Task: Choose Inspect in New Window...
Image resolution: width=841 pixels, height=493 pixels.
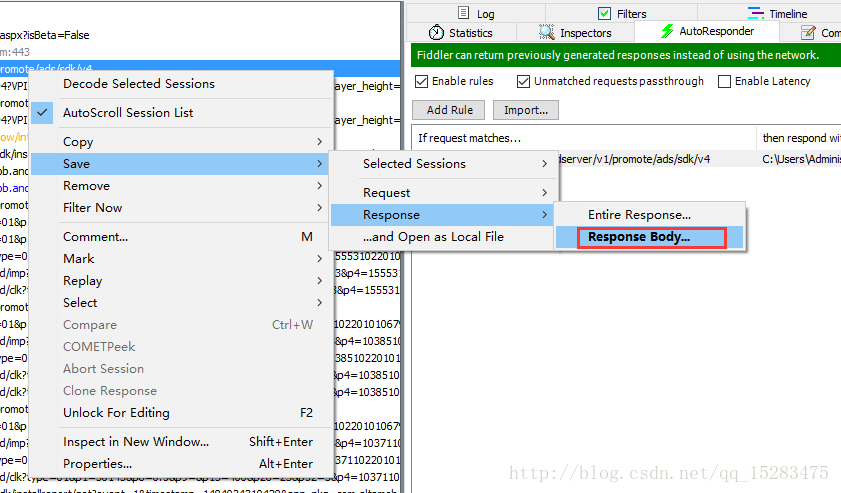Action: [181, 442]
